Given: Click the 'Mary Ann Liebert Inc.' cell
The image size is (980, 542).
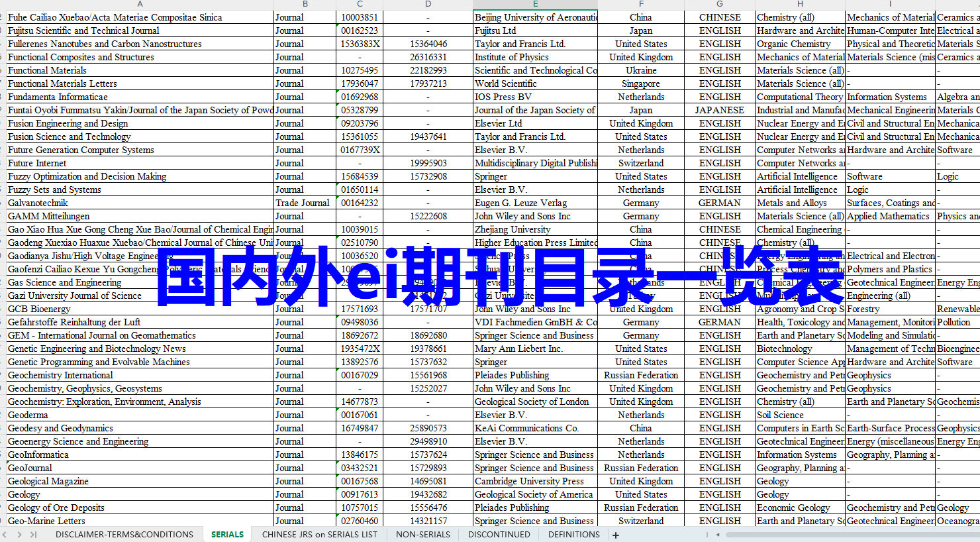Looking at the screenshot, I should pos(535,349).
